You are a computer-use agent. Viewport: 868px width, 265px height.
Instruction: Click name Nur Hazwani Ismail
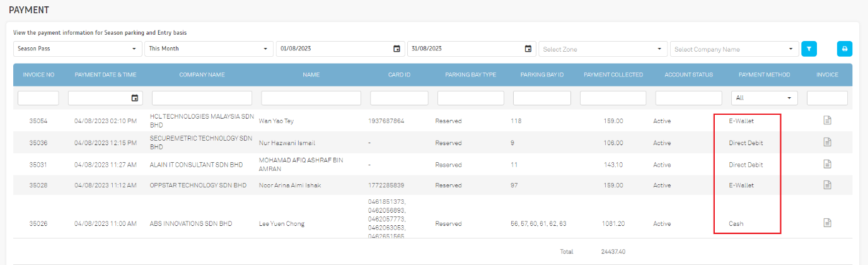[287, 143]
